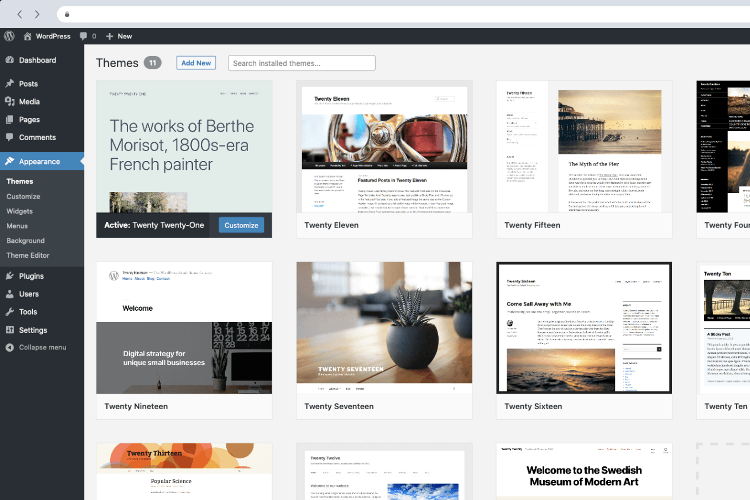The image size is (750, 500).
Task: Open Widgets submenu item
Action: coord(20,211)
